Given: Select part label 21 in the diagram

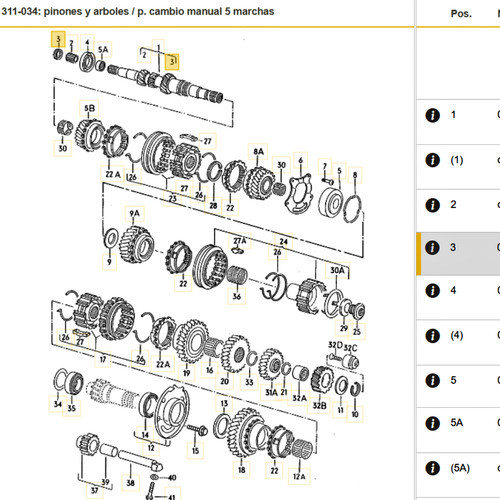Looking at the screenshot, I should (284, 392).
